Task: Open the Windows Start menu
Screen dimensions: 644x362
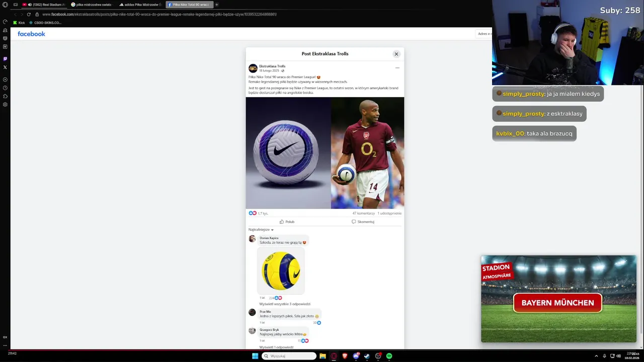Action: pos(255,356)
